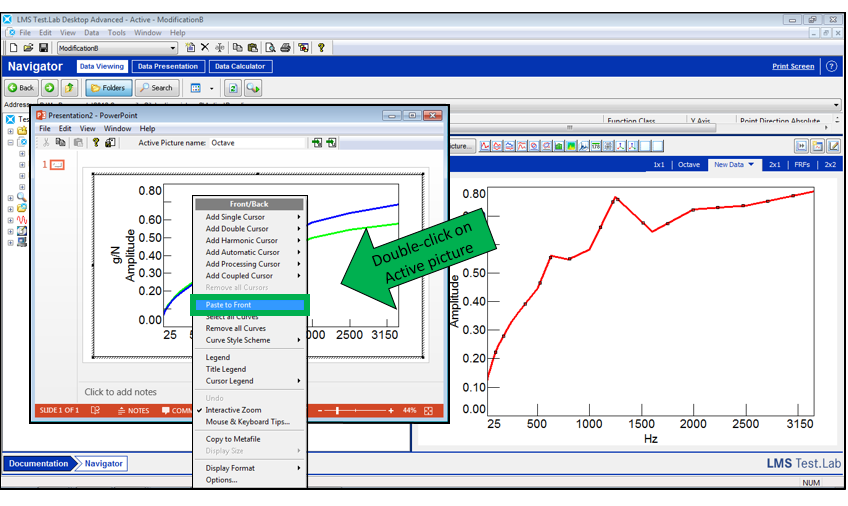Expand the New Data tab dropdown arrow
Viewport: 848px width, 506px height.
751,164
